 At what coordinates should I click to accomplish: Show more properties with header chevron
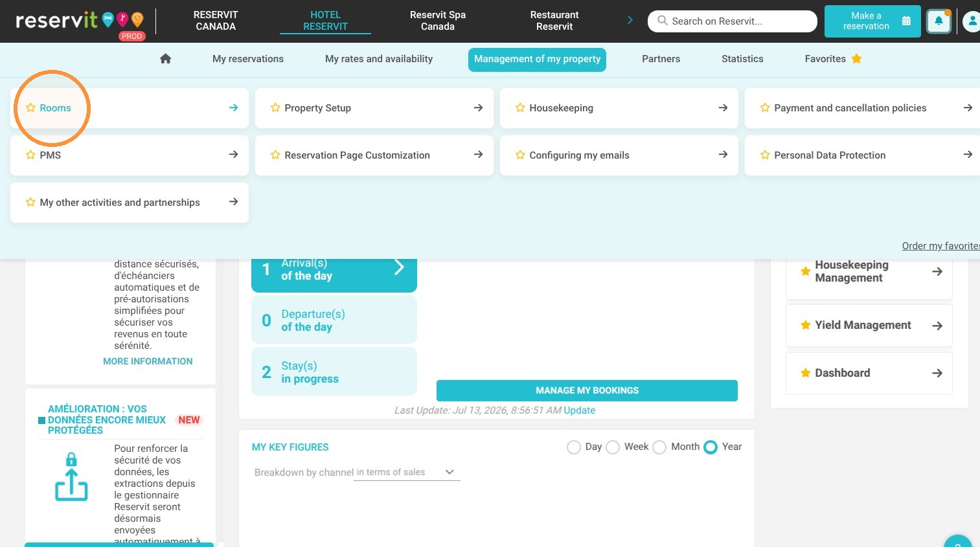630,21
